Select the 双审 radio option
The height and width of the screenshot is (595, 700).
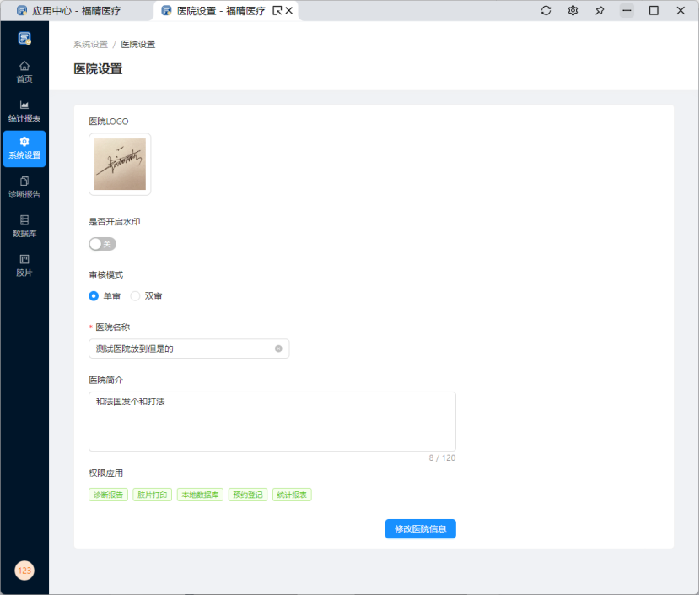pos(135,296)
